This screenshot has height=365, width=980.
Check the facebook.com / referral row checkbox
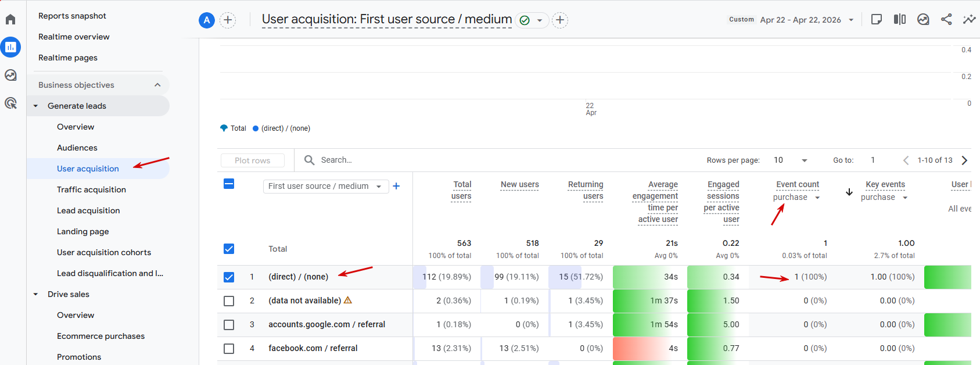point(229,349)
